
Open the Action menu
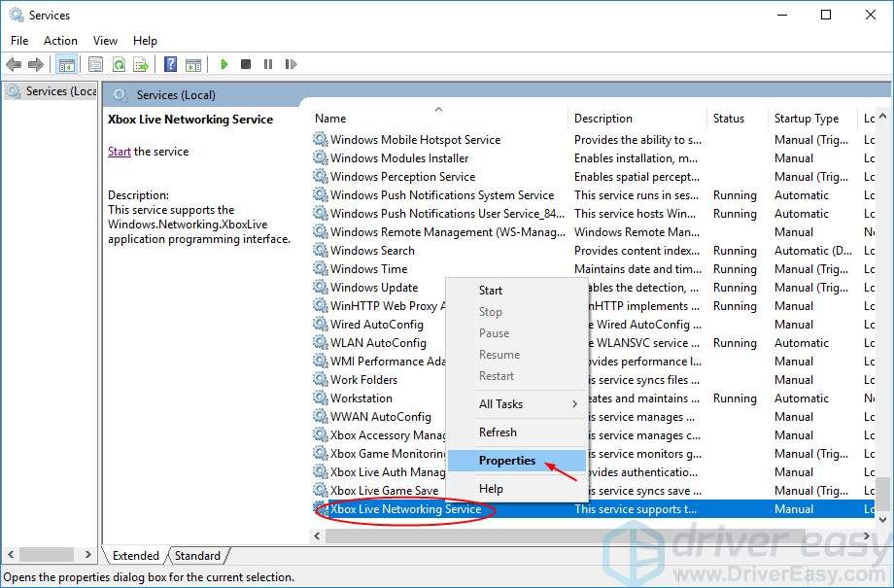click(60, 41)
